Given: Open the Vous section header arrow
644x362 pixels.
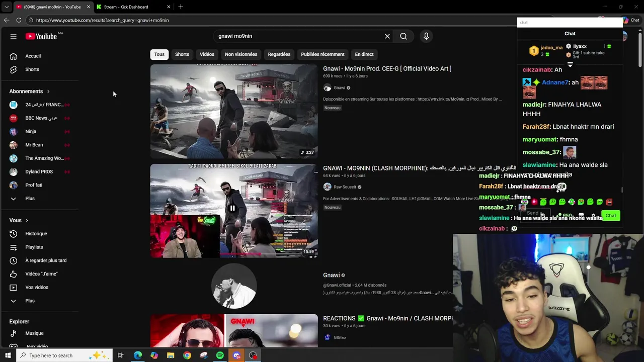Looking at the screenshot, I should (27, 220).
